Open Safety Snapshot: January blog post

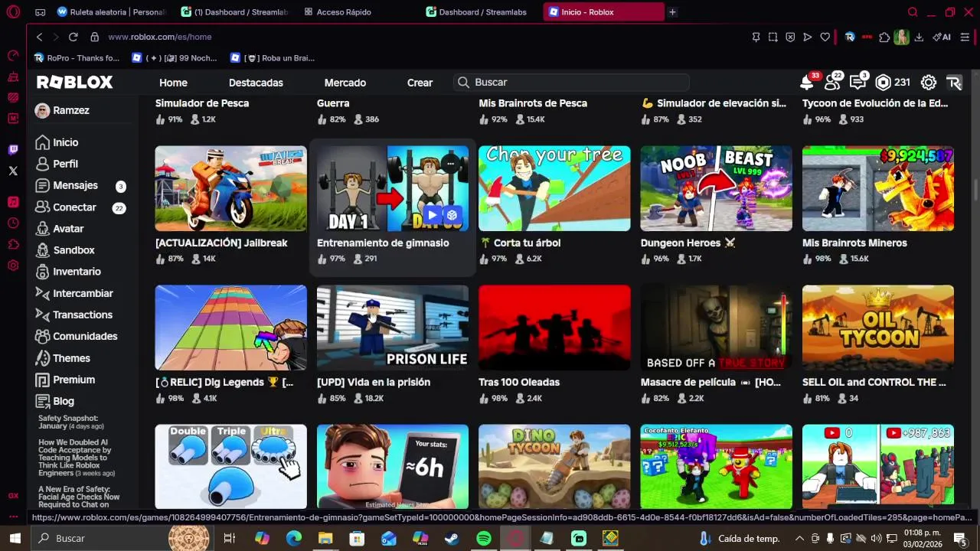(x=71, y=422)
